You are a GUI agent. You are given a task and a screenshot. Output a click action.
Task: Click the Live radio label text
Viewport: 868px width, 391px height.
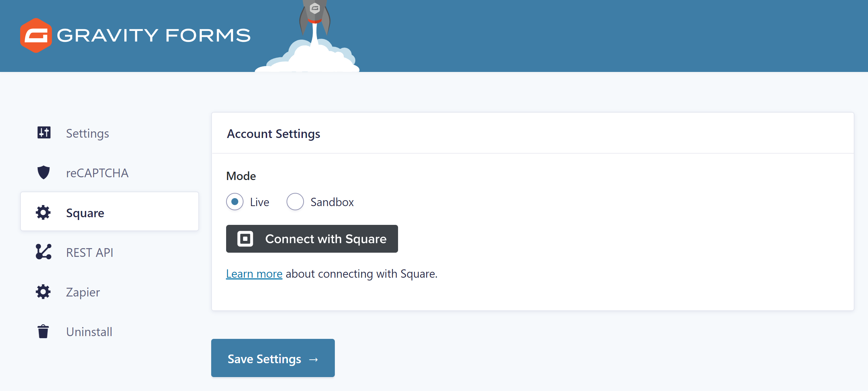[260, 202]
